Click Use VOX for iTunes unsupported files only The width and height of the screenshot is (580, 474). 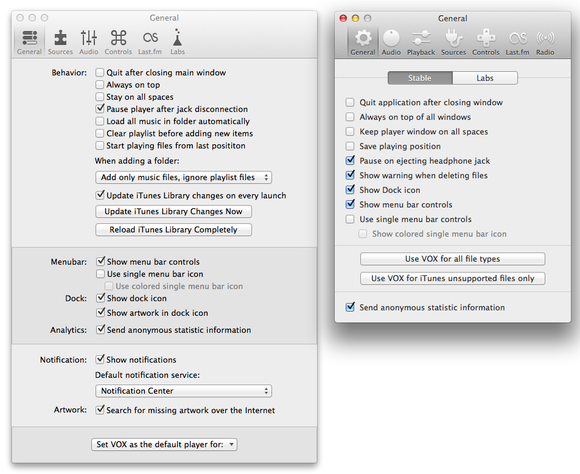pos(453,278)
